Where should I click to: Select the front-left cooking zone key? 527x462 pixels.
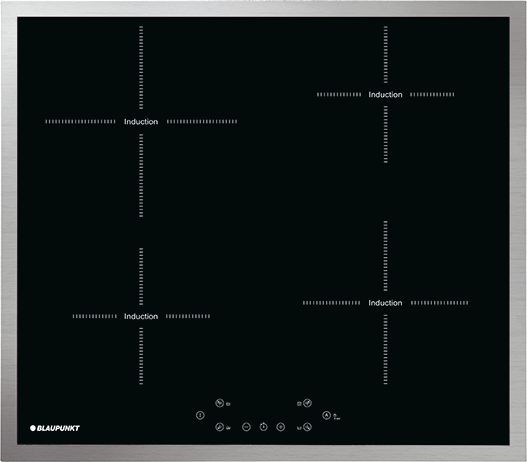(219, 427)
